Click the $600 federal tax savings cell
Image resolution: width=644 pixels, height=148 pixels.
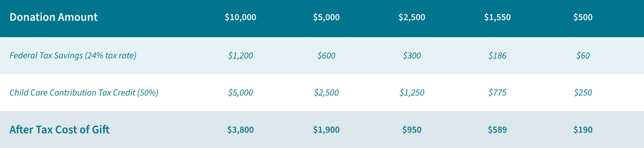click(326, 55)
